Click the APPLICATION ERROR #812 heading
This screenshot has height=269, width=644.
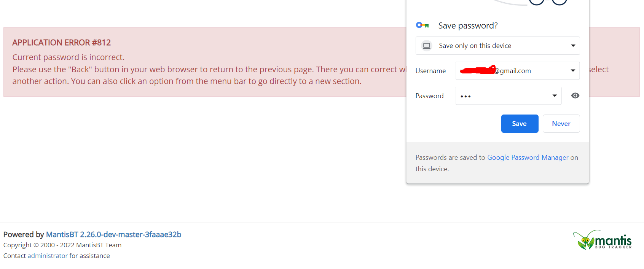(62, 43)
